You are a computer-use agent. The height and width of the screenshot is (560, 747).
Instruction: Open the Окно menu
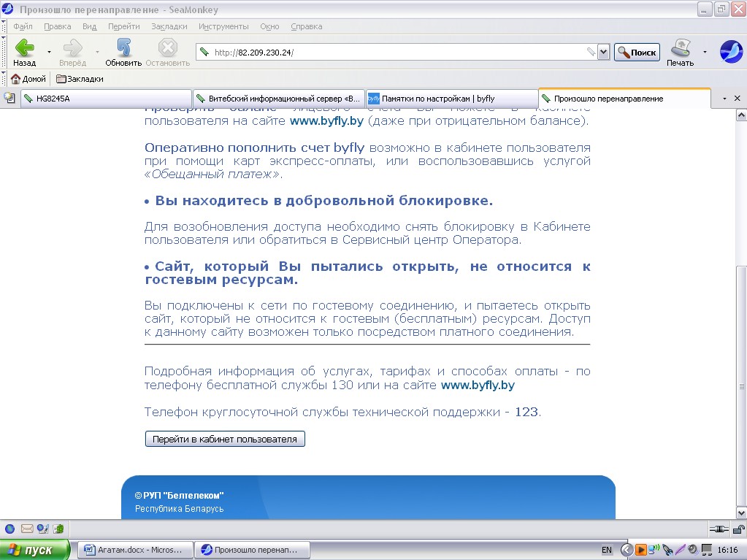click(269, 26)
